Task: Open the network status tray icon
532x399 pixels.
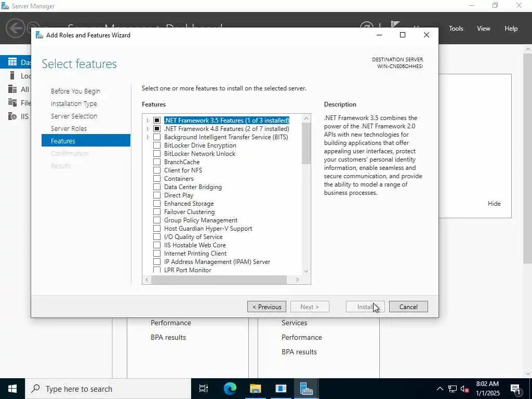Action: pyautogui.click(x=453, y=389)
